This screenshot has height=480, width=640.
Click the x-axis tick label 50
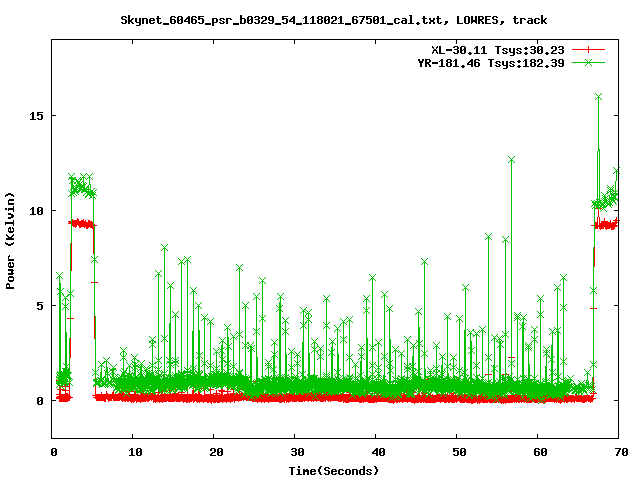(459, 452)
